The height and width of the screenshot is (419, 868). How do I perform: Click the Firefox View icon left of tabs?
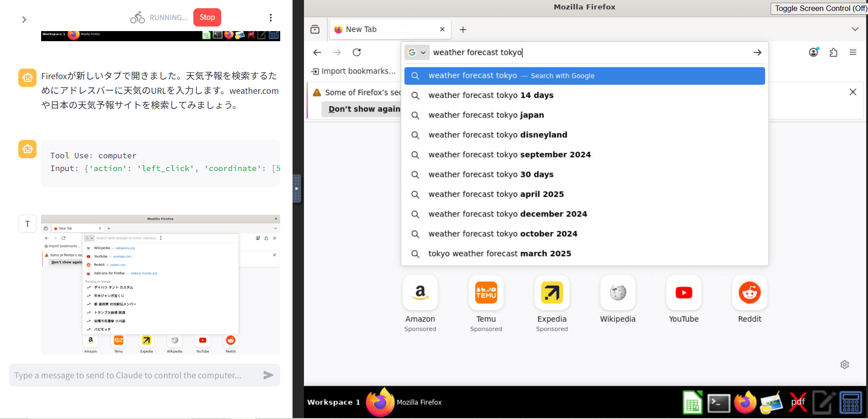click(315, 30)
